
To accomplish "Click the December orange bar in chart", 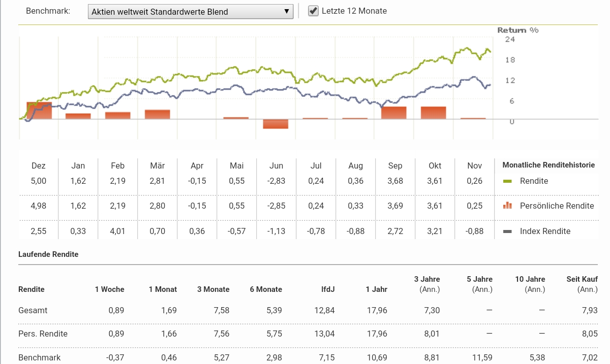I will 39,111.
